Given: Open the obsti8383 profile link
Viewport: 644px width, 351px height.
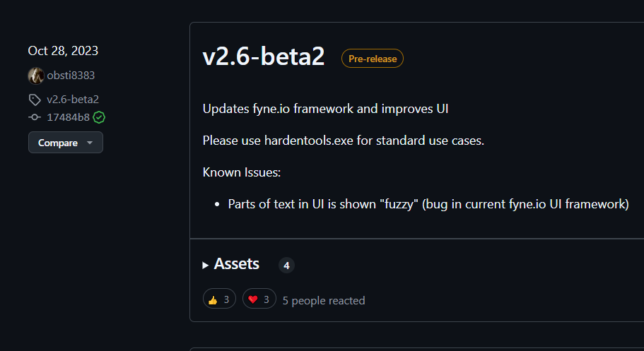Looking at the screenshot, I should (x=71, y=76).
